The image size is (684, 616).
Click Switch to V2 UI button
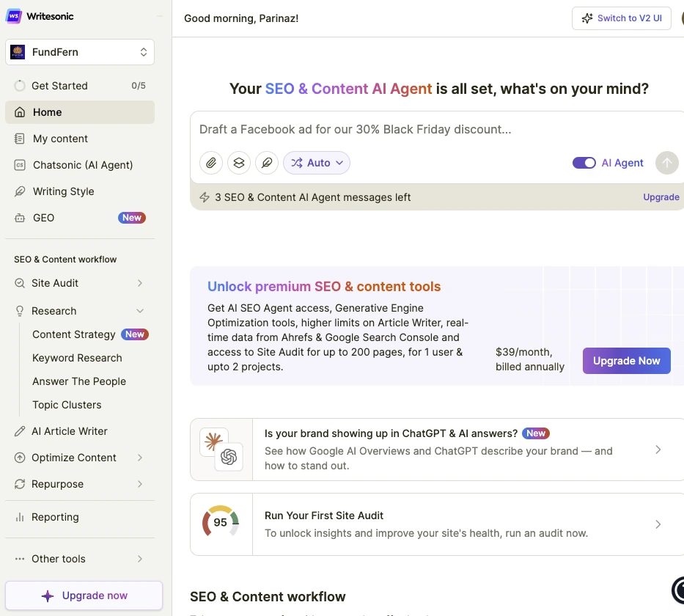click(x=621, y=18)
